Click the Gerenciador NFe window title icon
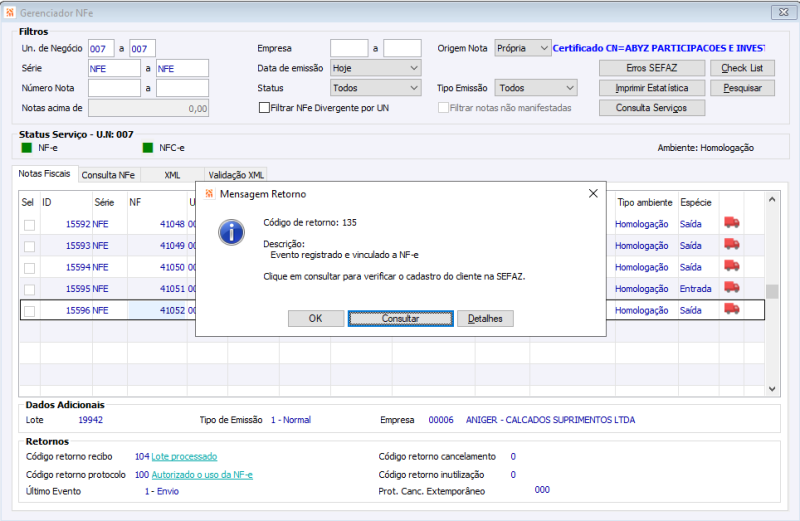This screenshot has height=521, width=800. coord(10,13)
